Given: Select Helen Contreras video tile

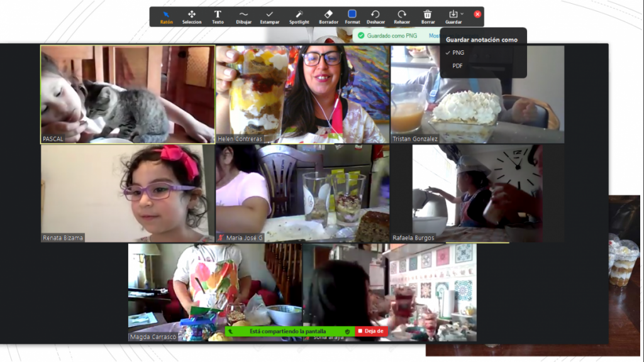Looking at the screenshot, I should tap(302, 94).
